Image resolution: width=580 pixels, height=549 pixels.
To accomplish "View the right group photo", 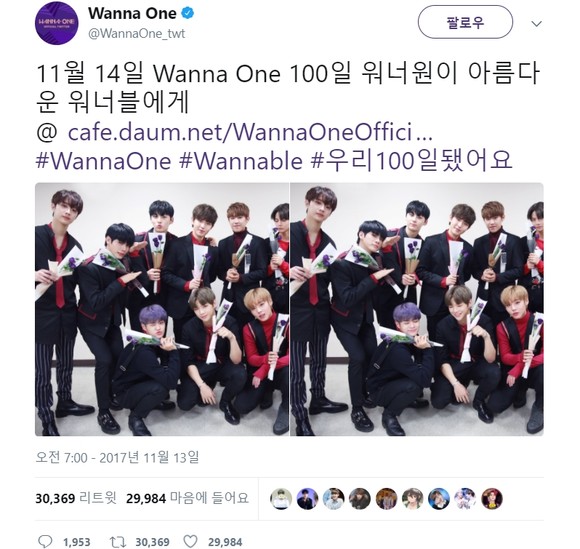I will click(x=417, y=309).
